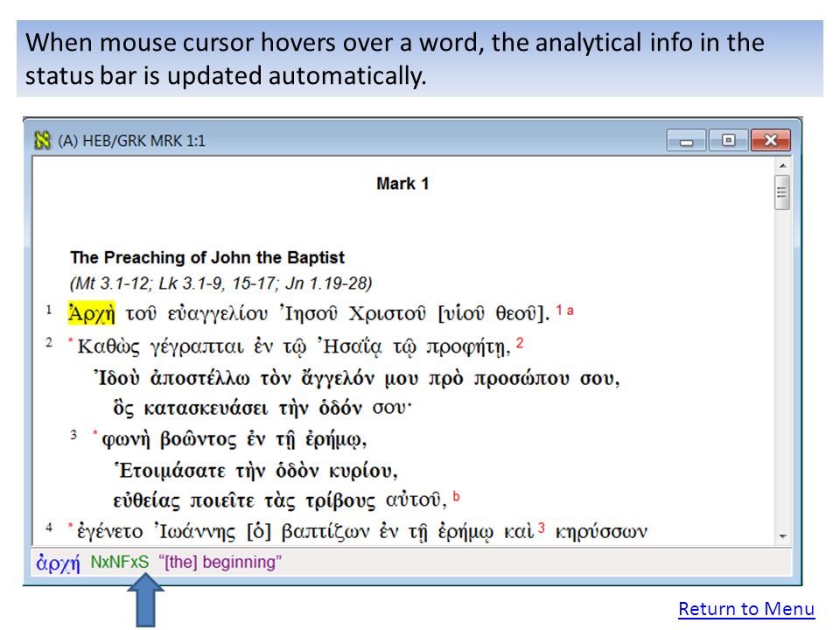
Task: Click the word προφήτῃ in verse 2
Action: pos(468,347)
